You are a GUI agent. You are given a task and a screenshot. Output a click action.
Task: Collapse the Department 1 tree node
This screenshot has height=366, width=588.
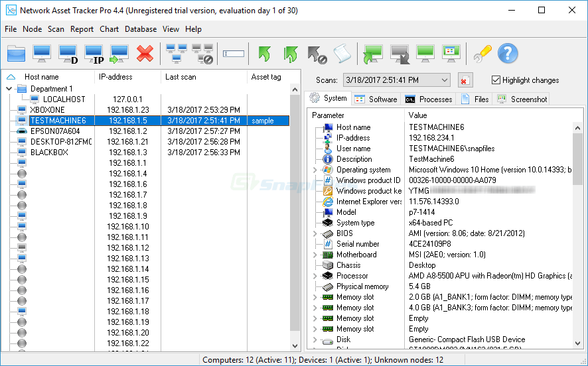[x=10, y=89]
